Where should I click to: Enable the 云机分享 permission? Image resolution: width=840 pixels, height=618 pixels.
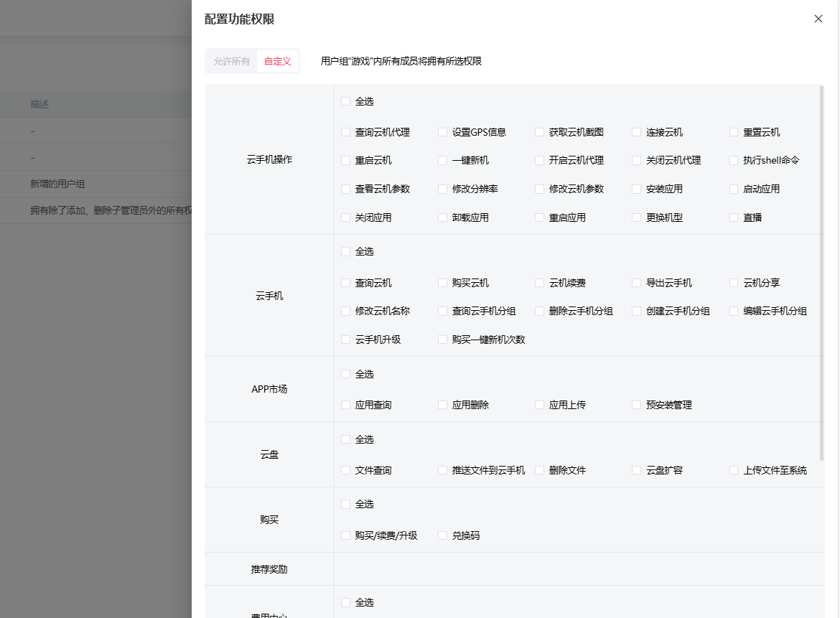[x=734, y=284]
